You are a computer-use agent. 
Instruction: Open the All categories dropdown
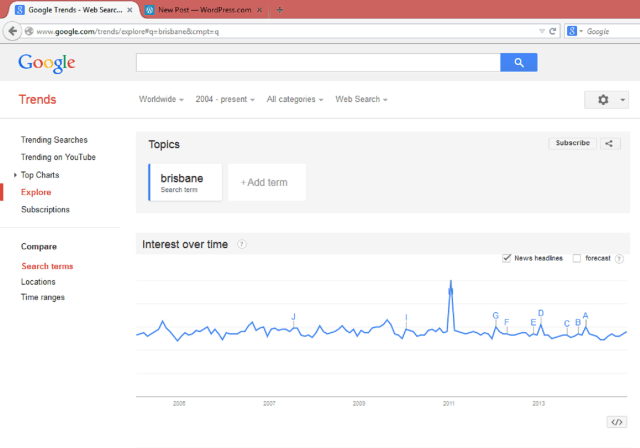(295, 99)
